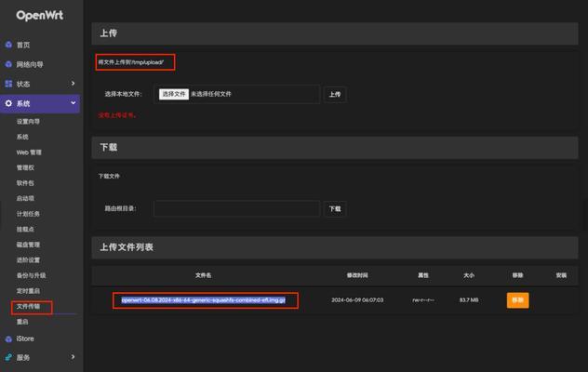Viewport: 588px width, 372px height.
Task: Click the 文件名 column header
Action: tap(203, 275)
